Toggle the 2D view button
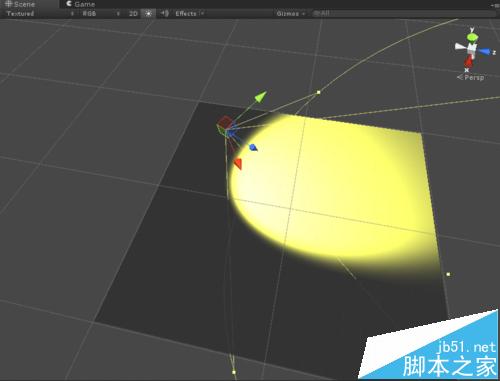The height and width of the screenshot is (381, 500). pyautogui.click(x=133, y=13)
